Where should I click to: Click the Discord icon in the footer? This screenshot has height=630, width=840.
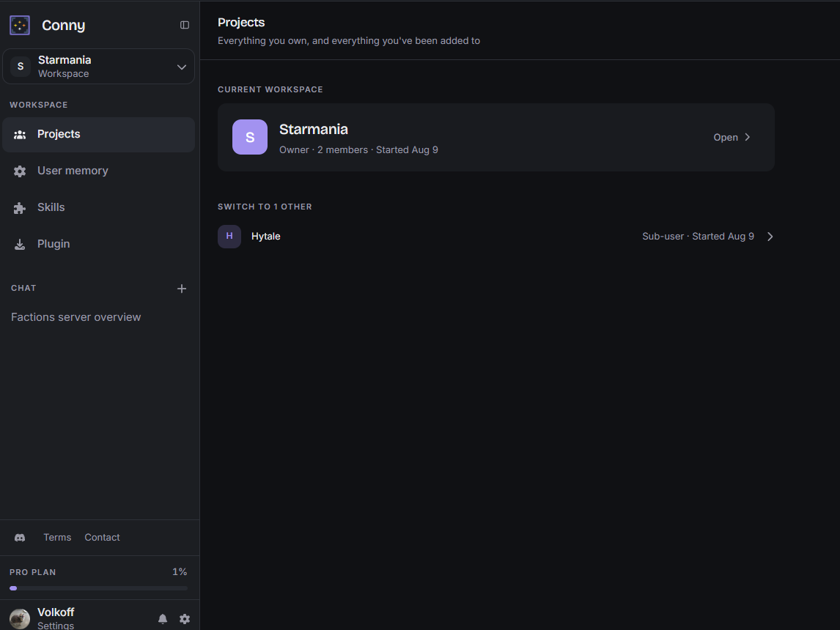point(20,538)
